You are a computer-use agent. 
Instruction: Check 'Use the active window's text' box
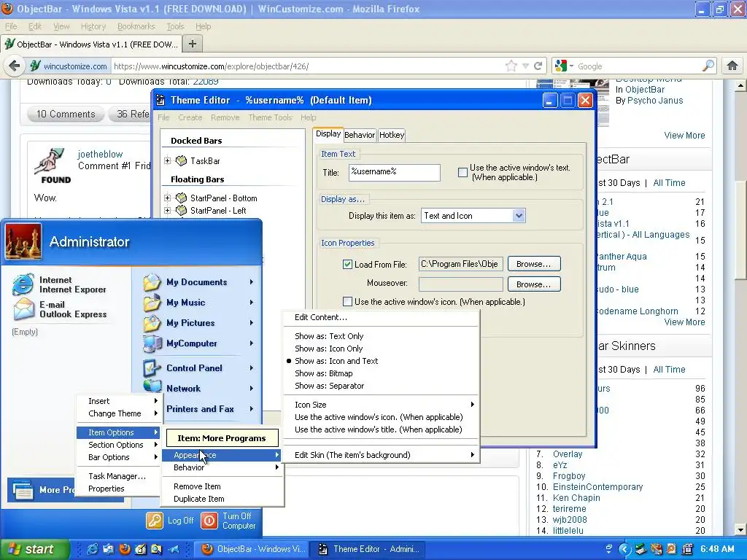point(462,172)
